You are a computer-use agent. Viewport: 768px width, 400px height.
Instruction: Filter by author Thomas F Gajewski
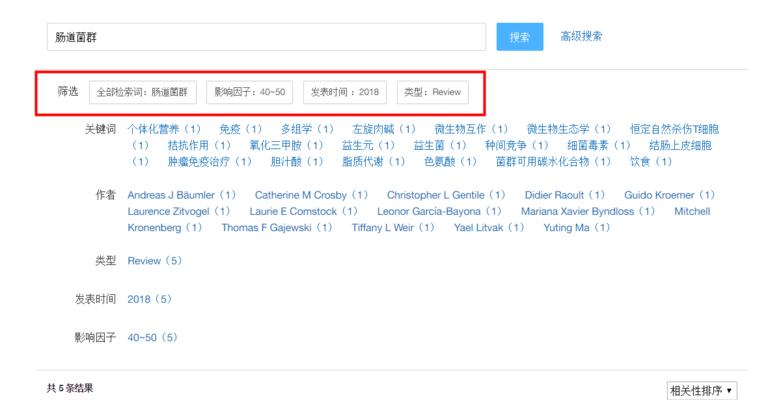(x=277, y=227)
